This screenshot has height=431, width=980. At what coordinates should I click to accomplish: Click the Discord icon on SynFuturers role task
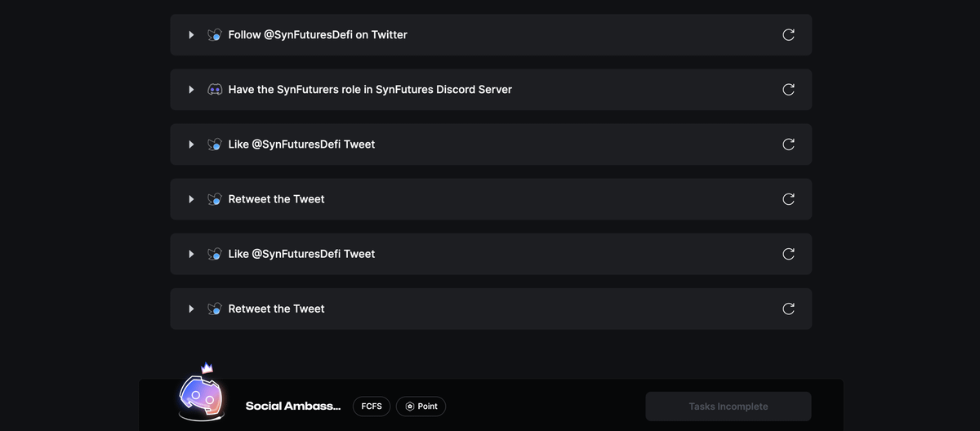click(215, 90)
